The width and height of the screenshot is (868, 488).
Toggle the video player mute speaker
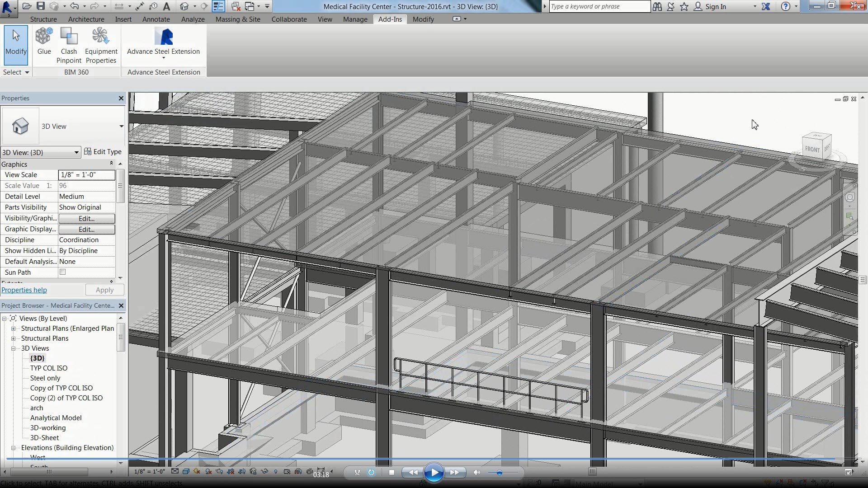point(476,473)
